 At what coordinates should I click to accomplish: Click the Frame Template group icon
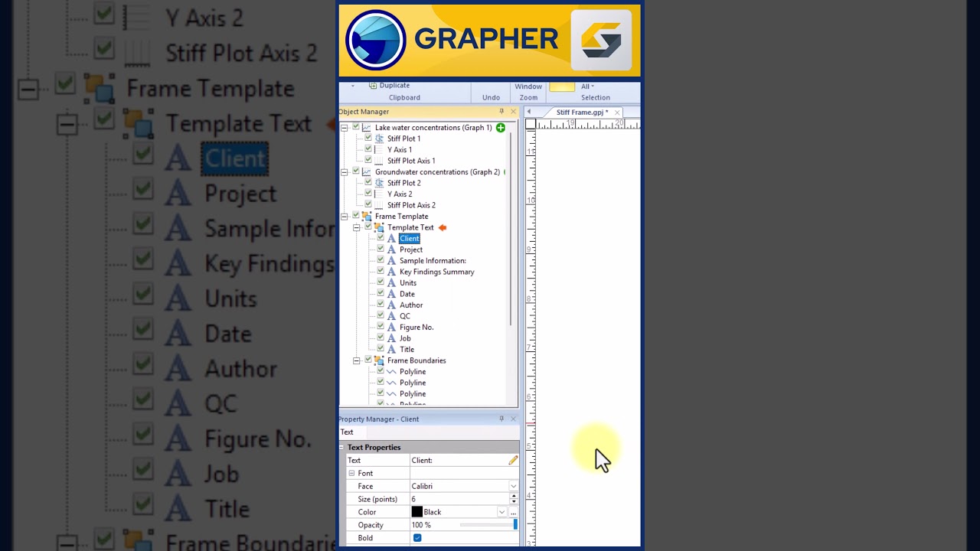pos(367,217)
